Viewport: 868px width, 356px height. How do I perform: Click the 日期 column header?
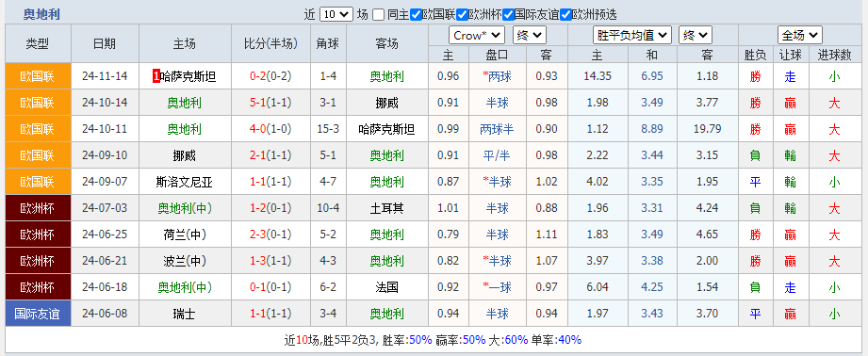(104, 43)
